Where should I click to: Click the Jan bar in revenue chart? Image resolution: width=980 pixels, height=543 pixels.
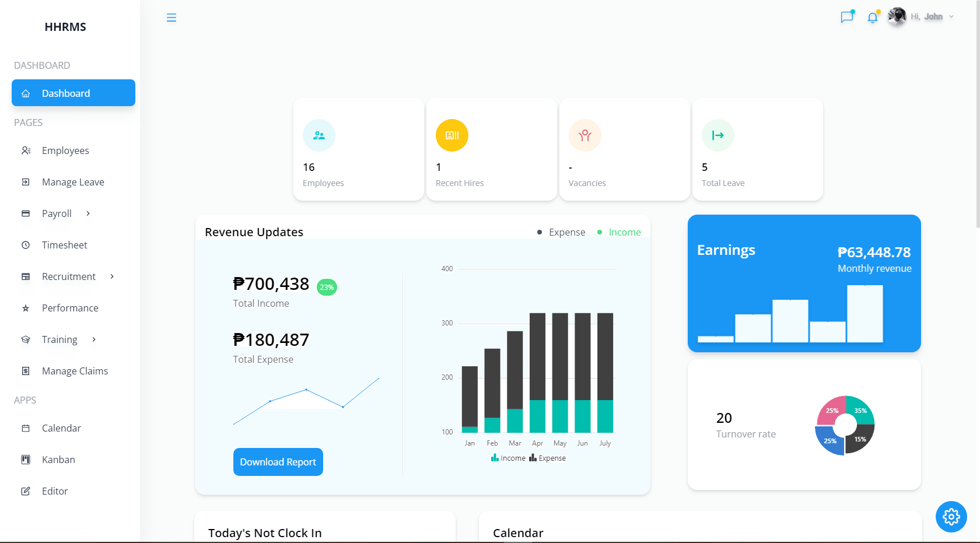point(470,400)
